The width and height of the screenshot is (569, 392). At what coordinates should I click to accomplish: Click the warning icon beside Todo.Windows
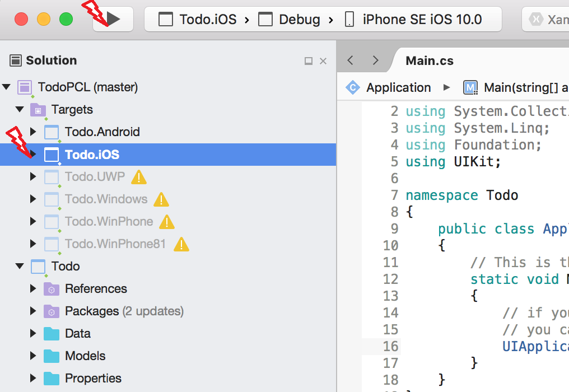tap(161, 199)
